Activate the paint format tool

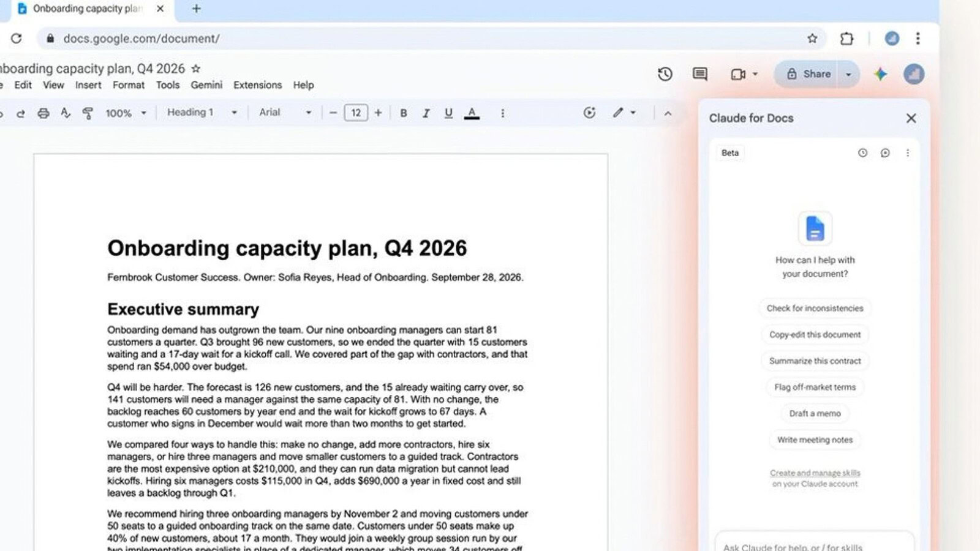click(88, 113)
